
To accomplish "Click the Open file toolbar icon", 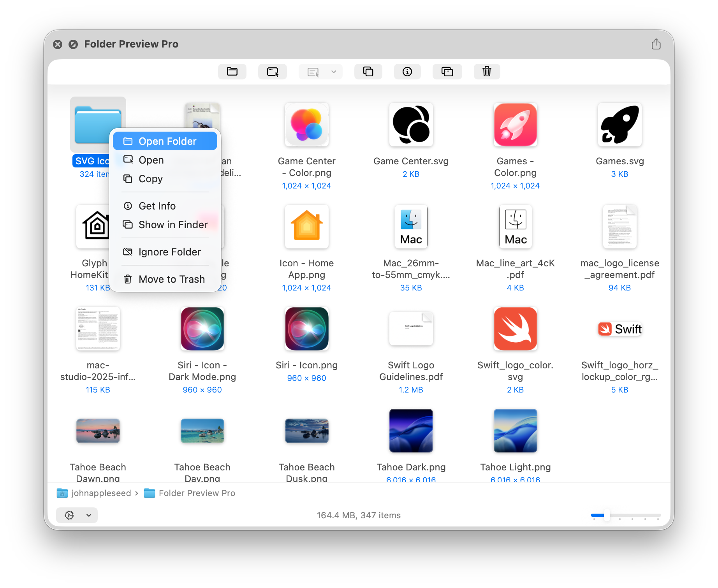I will coord(273,72).
